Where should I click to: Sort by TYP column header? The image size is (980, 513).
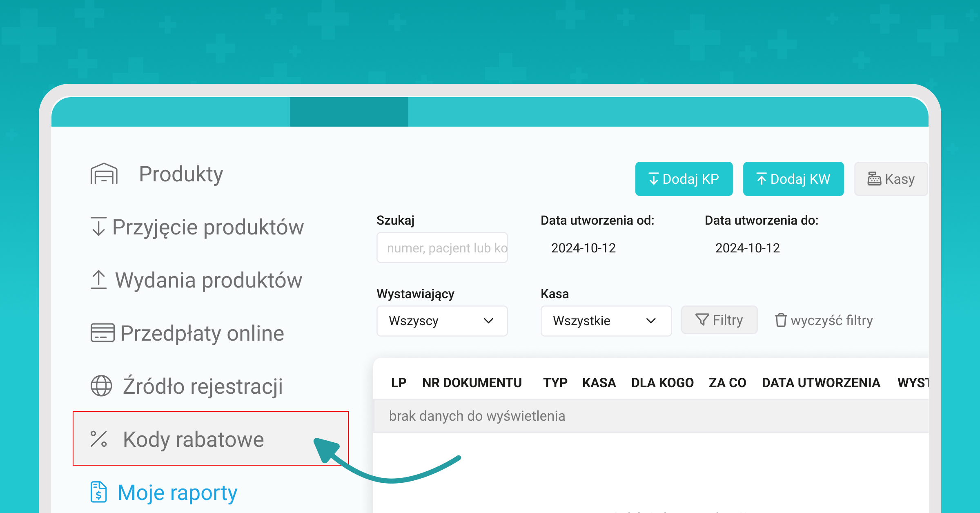(x=555, y=383)
